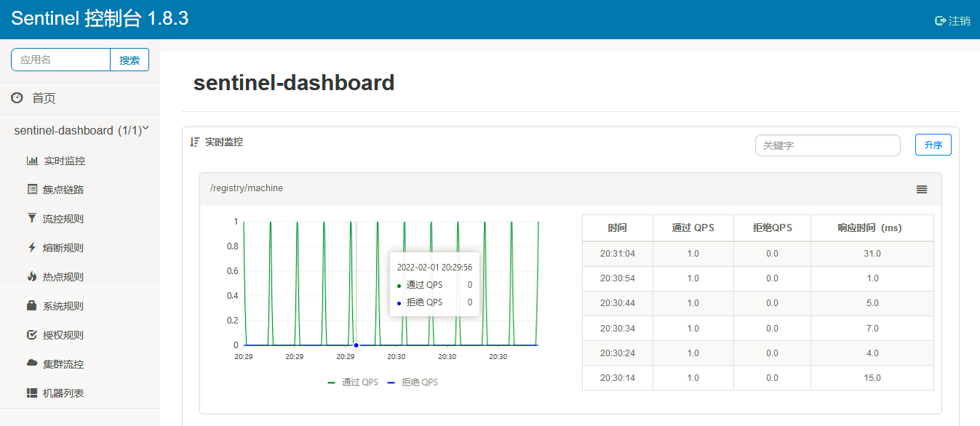Viewport: 980px width, 426px height.
Task: Click the 7.0 response time value
Action: coord(872,329)
